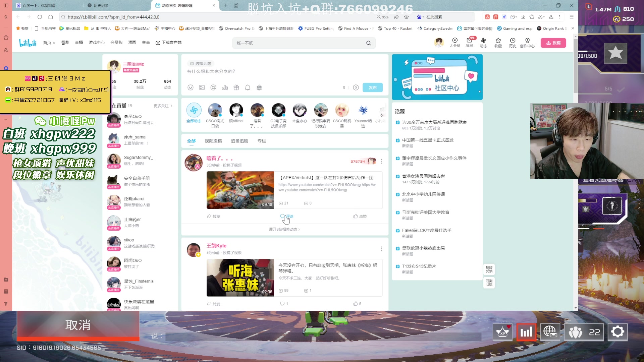
Task: Expand 展开8条相关动态 under first post
Action: (x=284, y=229)
